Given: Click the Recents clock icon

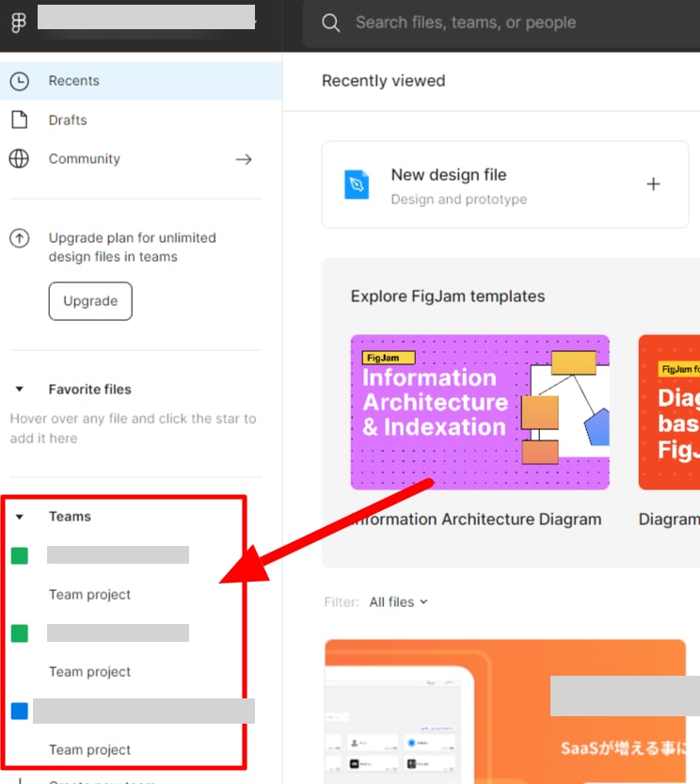Looking at the screenshot, I should [20, 81].
